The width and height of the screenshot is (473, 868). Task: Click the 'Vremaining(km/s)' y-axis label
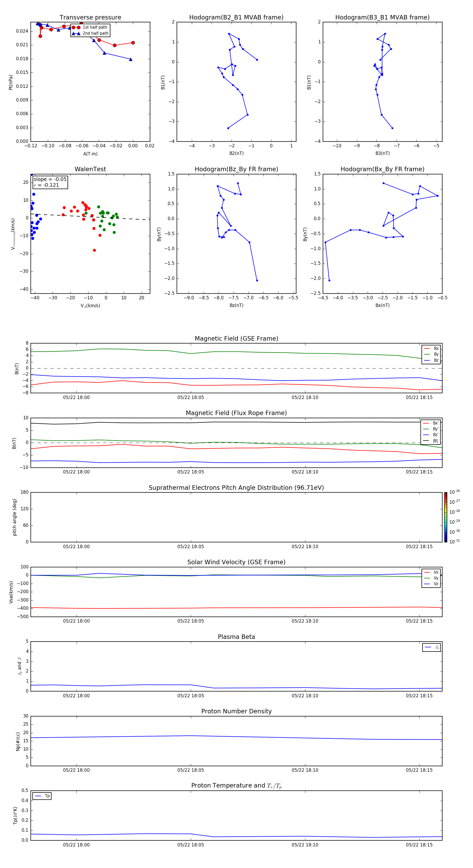pos(13,234)
